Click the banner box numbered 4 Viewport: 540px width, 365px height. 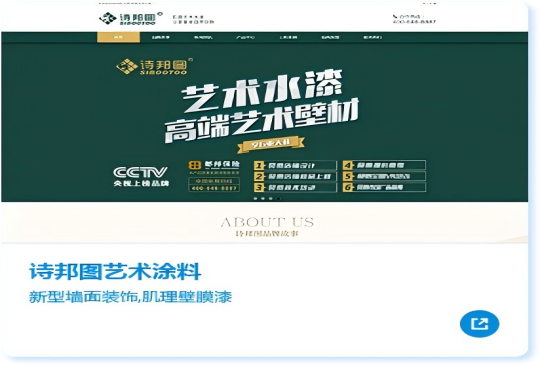tap(384, 165)
